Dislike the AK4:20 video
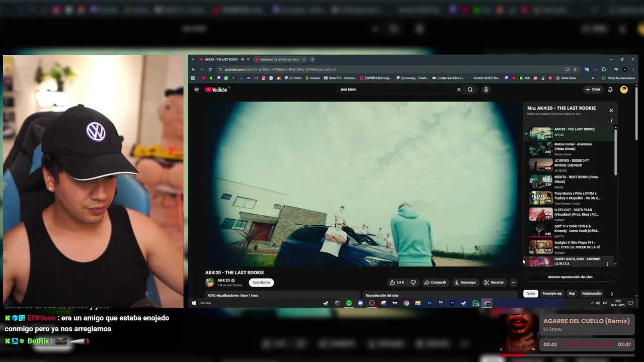Image resolution: width=644 pixels, height=362 pixels. pyautogui.click(x=413, y=283)
